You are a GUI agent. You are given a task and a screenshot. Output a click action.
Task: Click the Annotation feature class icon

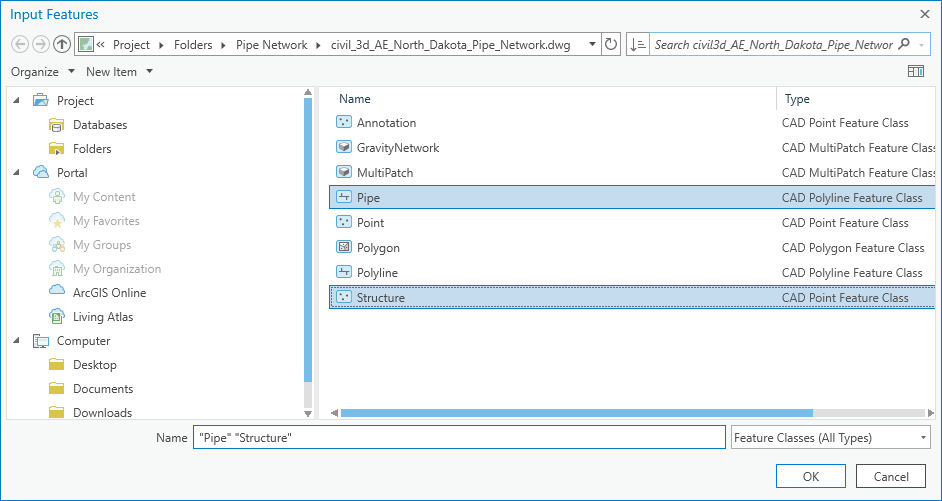coord(344,123)
